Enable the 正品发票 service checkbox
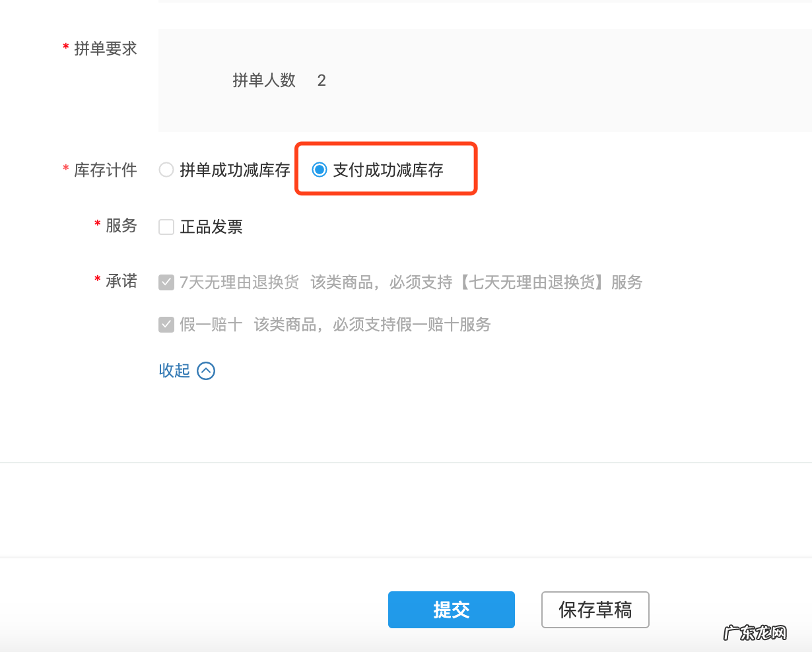The height and width of the screenshot is (652, 812). point(166,226)
